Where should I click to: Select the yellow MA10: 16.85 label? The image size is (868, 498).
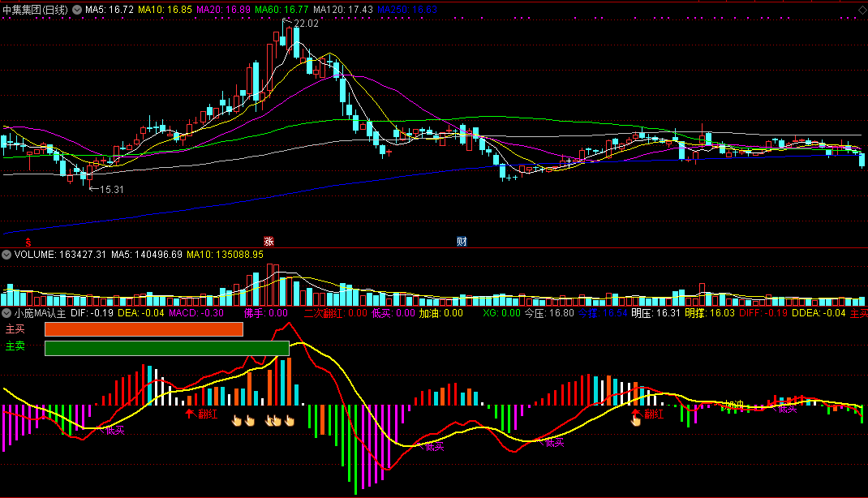[x=165, y=10]
